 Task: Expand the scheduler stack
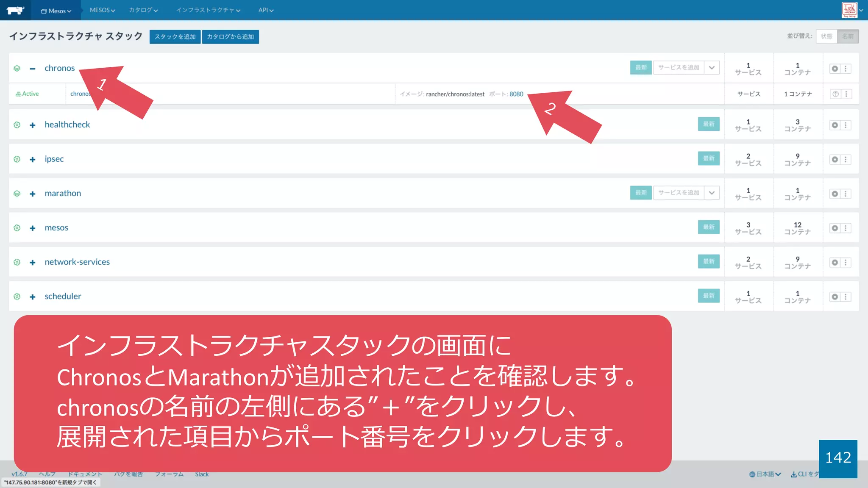pos(33,297)
